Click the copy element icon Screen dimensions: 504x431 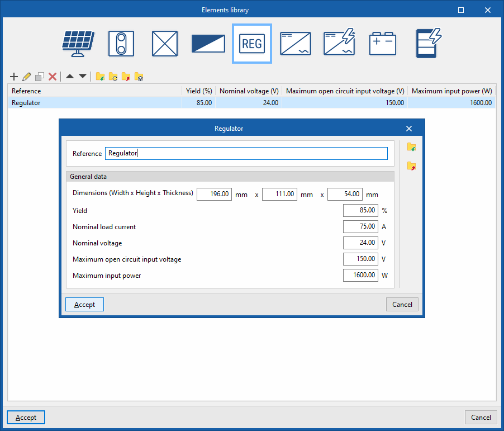click(x=40, y=77)
